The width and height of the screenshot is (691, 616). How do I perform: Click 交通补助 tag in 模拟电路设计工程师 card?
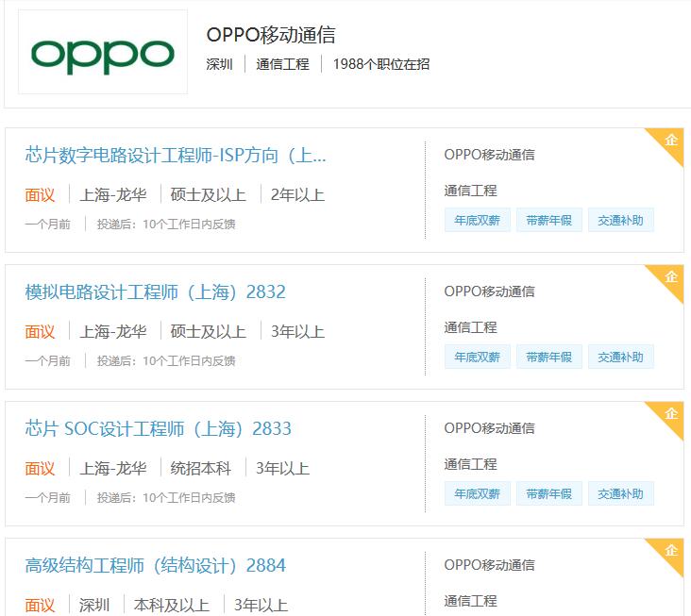621,357
